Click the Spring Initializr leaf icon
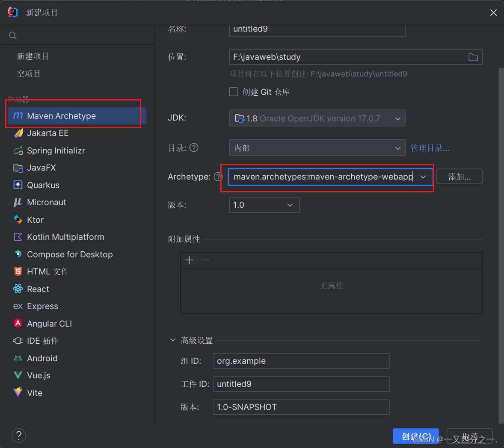This screenshot has width=504, height=448. tap(18, 150)
